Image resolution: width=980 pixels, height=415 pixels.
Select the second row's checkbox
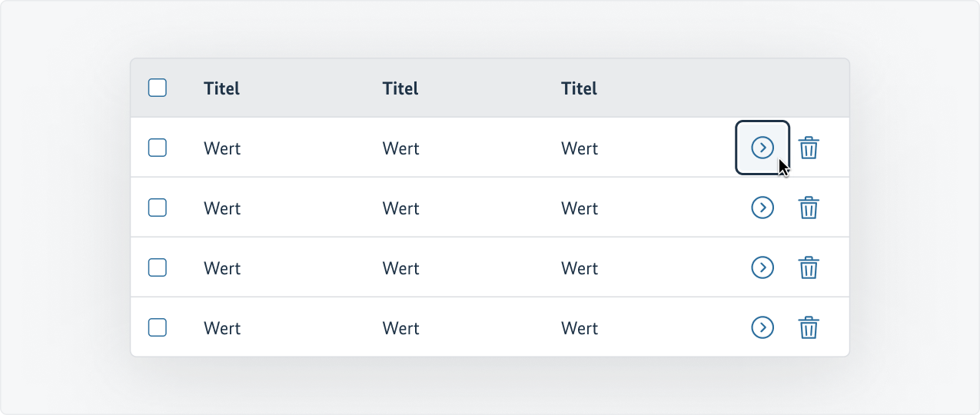click(x=158, y=207)
